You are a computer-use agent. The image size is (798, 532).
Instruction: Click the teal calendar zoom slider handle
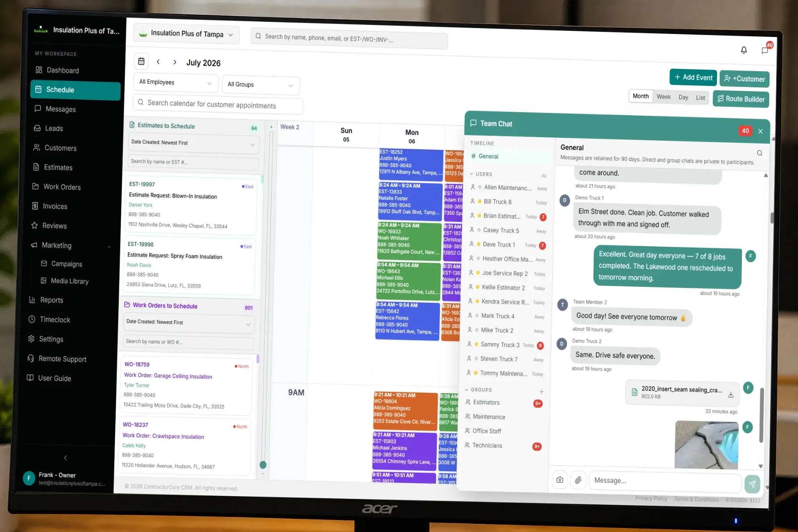click(x=263, y=465)
